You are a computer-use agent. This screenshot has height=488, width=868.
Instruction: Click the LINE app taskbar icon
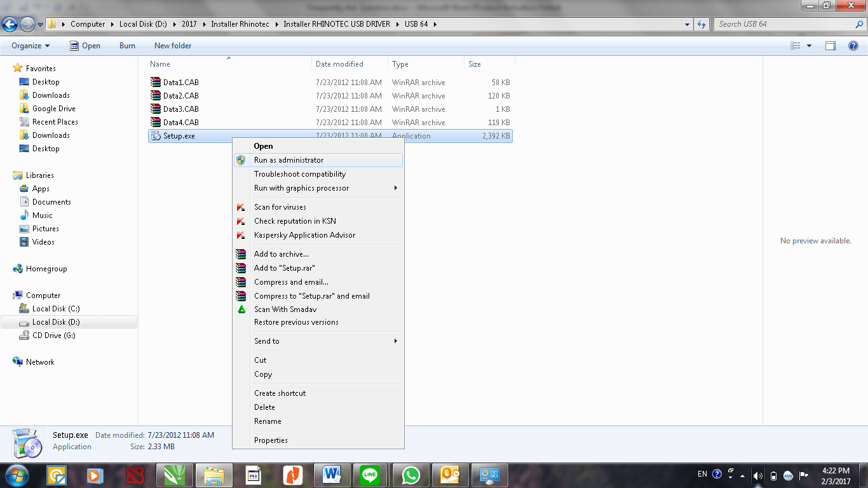tap(371, 475)
